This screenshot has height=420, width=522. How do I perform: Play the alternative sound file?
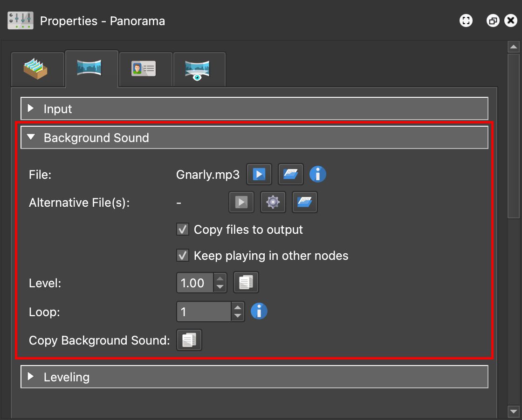[241, 202]
